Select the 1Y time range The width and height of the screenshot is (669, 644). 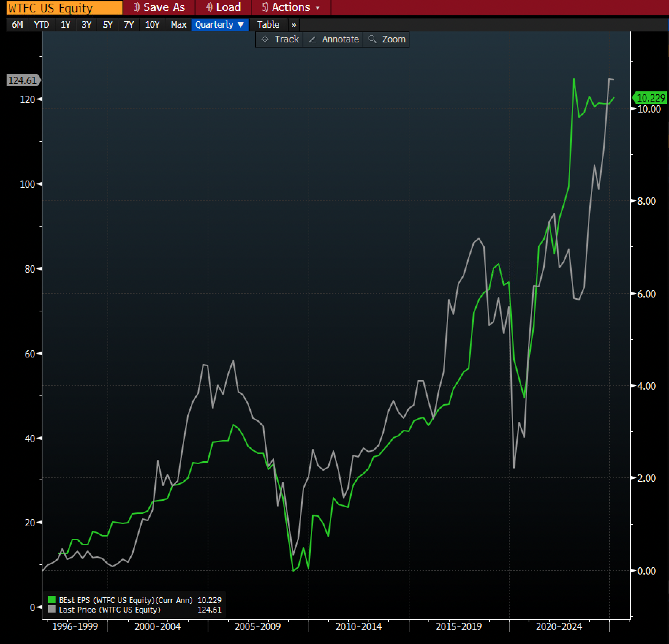[65, 25]
